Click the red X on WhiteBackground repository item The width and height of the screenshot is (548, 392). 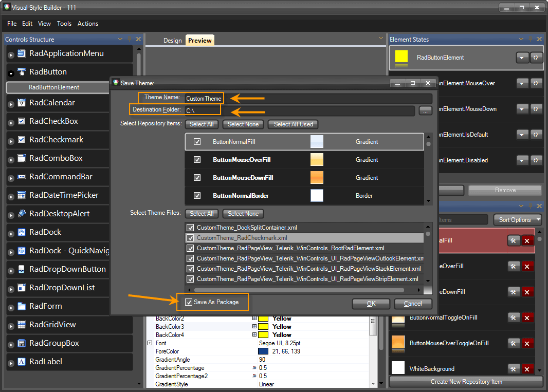tap(527, 369)
